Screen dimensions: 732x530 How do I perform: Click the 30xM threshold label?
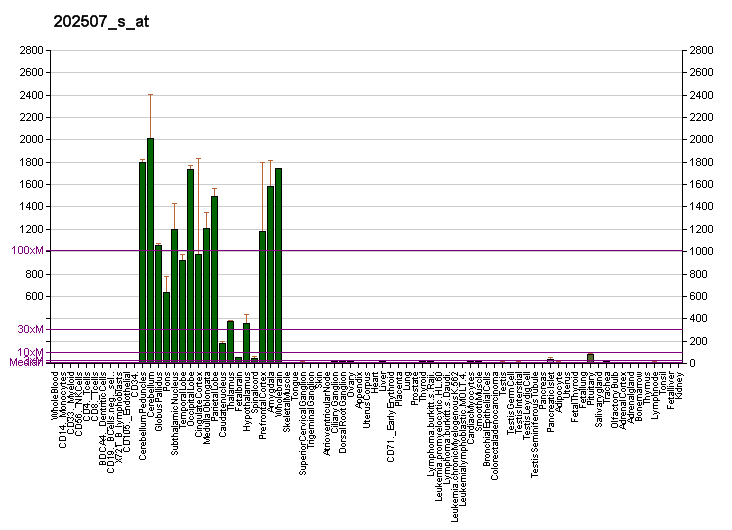click(x=30, y=329)
